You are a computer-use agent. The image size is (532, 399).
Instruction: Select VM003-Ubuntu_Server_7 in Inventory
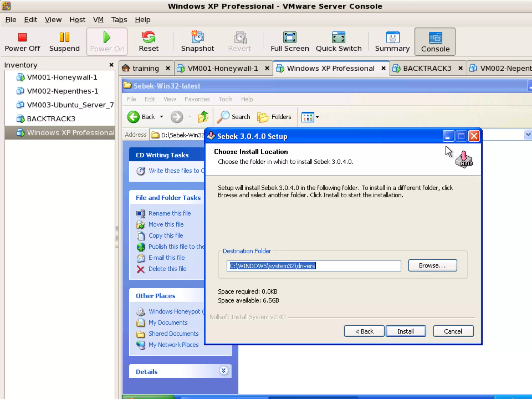pos(70,105)
